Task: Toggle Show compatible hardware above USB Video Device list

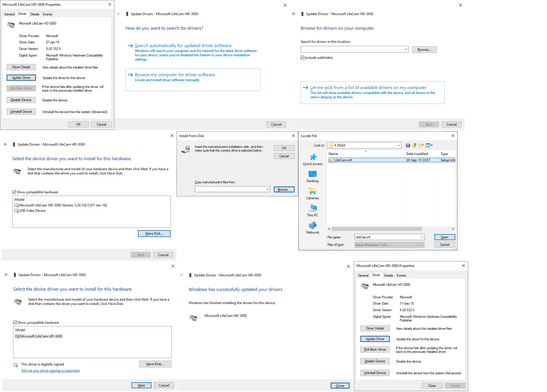Action: (14, 192)
